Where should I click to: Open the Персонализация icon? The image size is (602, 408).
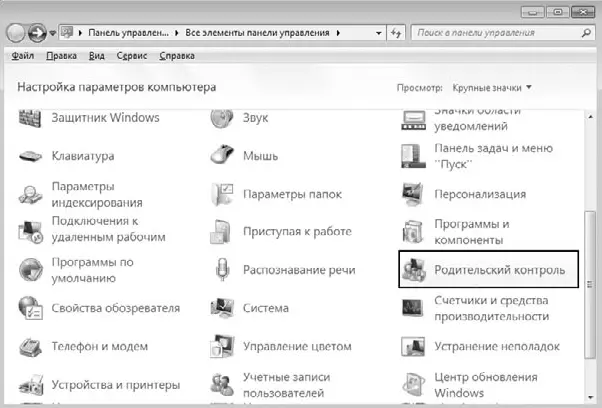coord(413,195)
